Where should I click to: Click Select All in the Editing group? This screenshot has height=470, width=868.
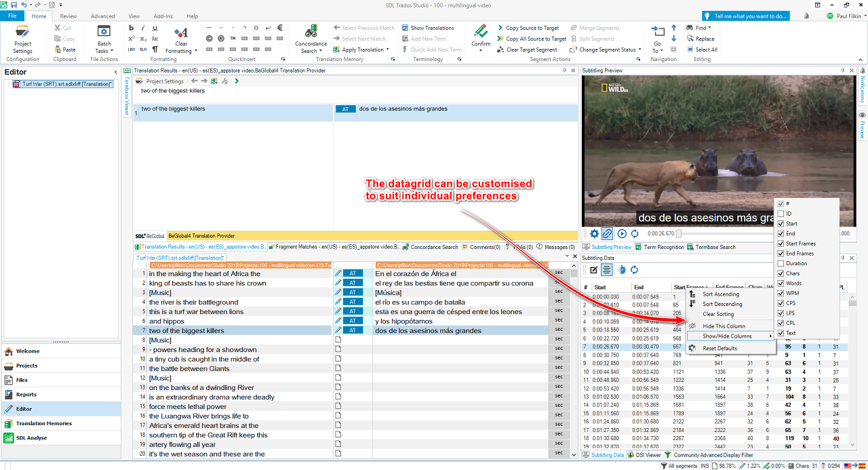coord(701,50)
